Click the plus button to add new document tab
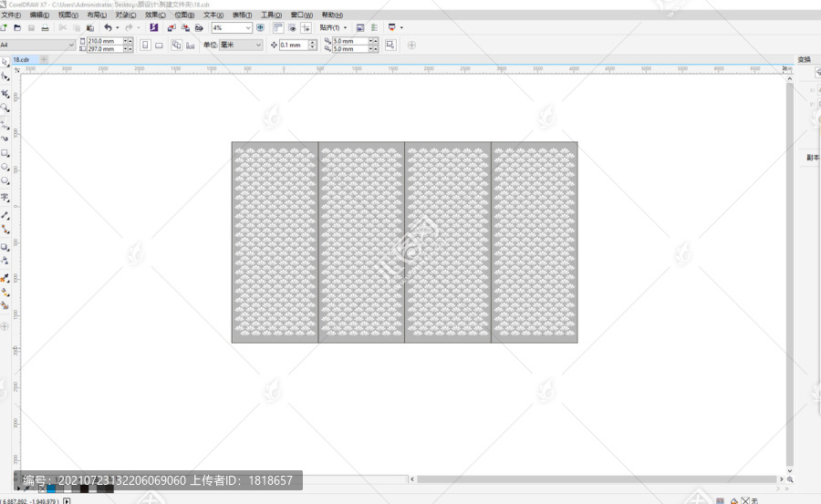Screen dimensions: 821x504 tap(44, 59)
